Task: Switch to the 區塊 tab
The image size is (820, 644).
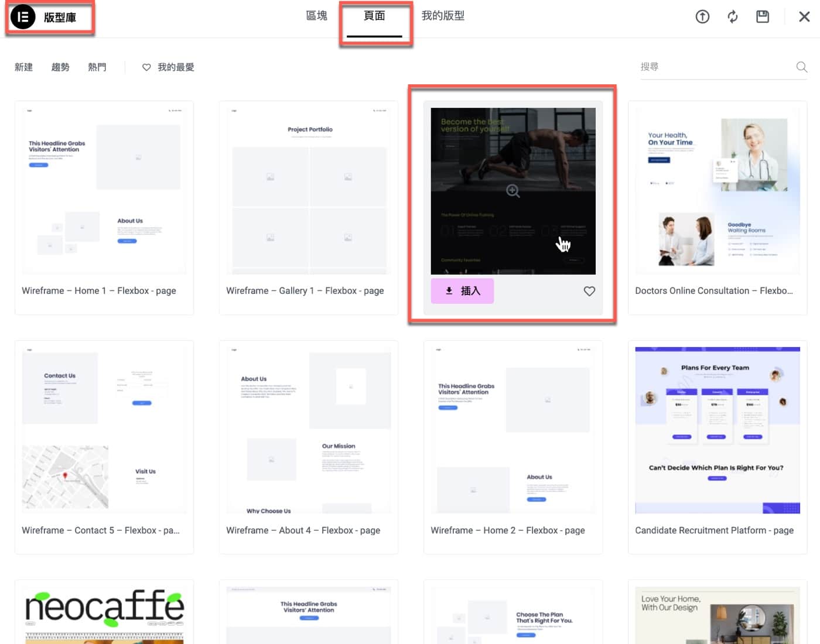Action: click(317, 16)
